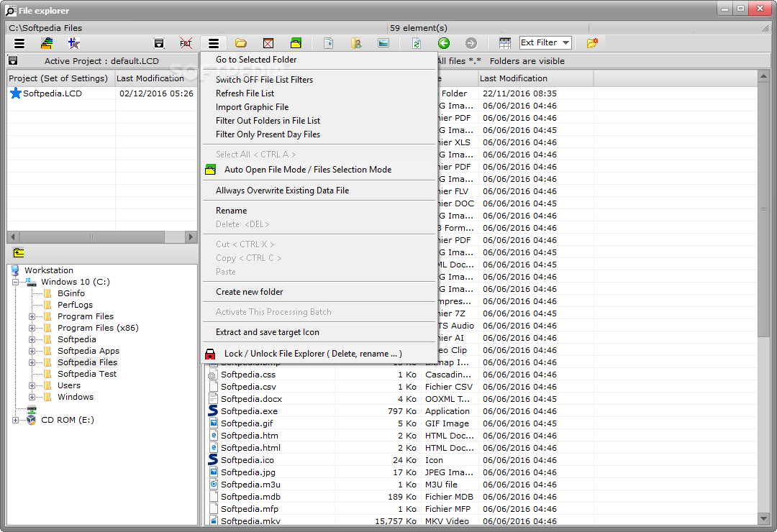Screen dimensions: 777x532
Task: Click the table grid view icon
Action: point(504,43)
